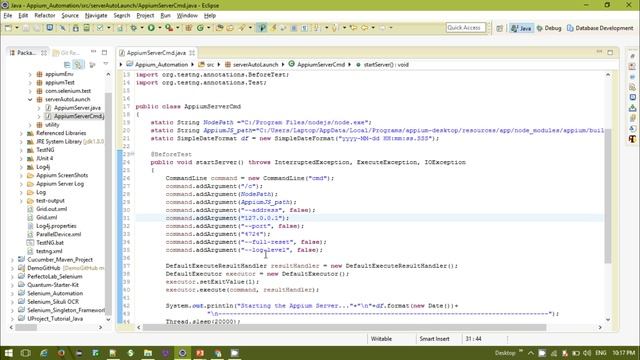Open the Window menu

(x=187, y=16)
